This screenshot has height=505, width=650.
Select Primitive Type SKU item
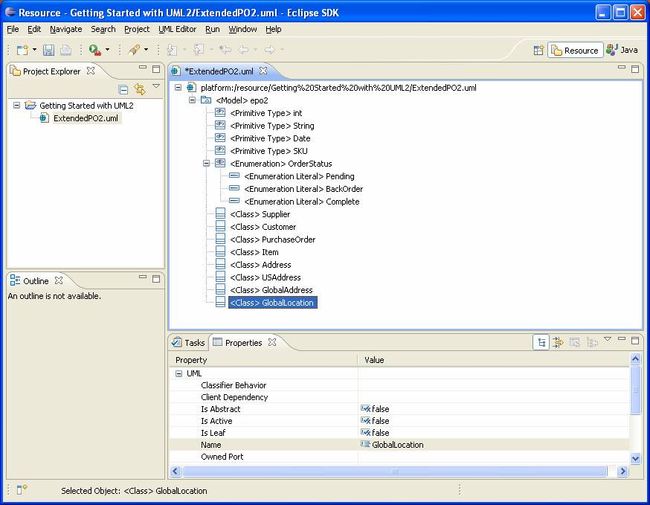(269, 151)
